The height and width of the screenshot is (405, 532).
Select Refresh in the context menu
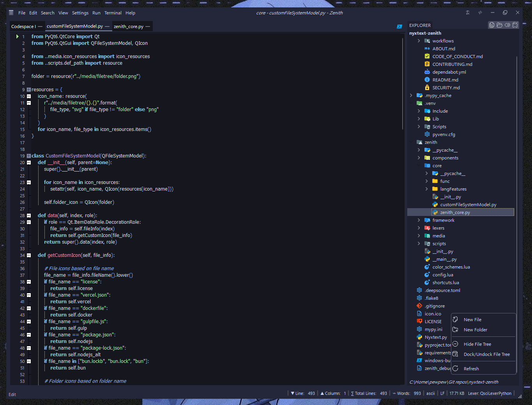click(x=471, y=369)
